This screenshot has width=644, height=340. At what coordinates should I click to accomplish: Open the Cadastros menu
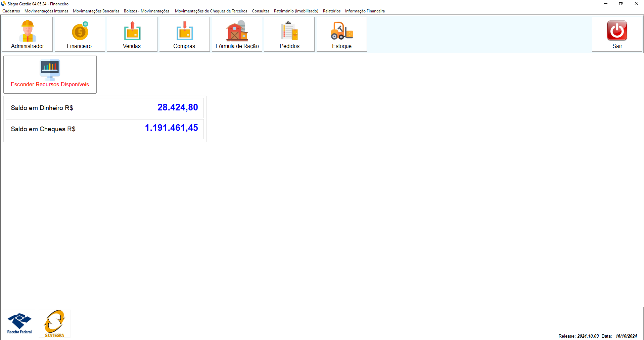coord(11,11)
